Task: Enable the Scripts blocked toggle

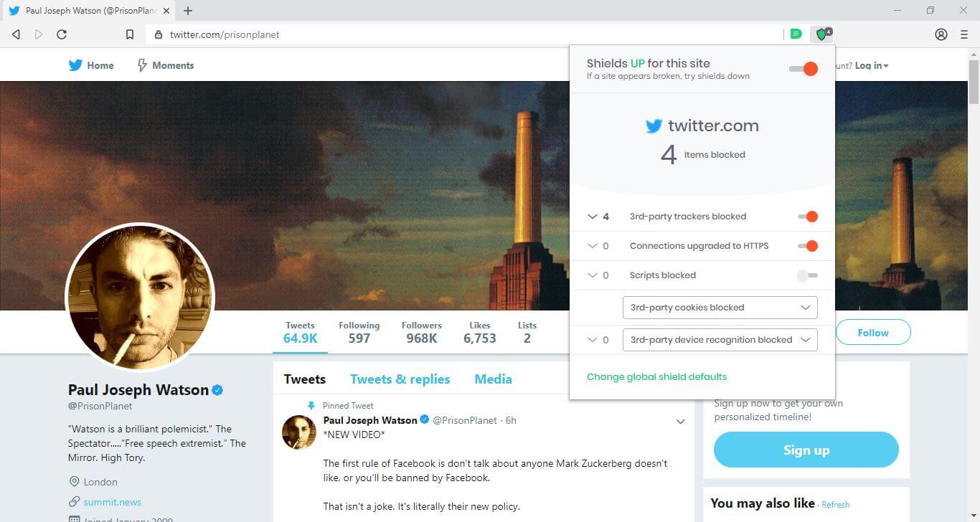Action: (808, 275)
